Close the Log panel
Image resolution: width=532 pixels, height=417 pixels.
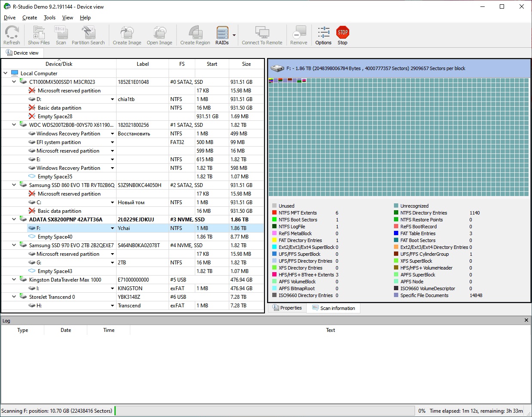pos(526,320)
